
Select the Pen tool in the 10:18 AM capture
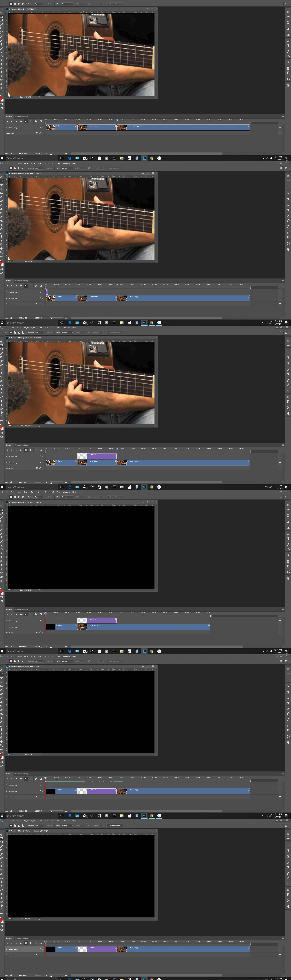tap(2, 561)
